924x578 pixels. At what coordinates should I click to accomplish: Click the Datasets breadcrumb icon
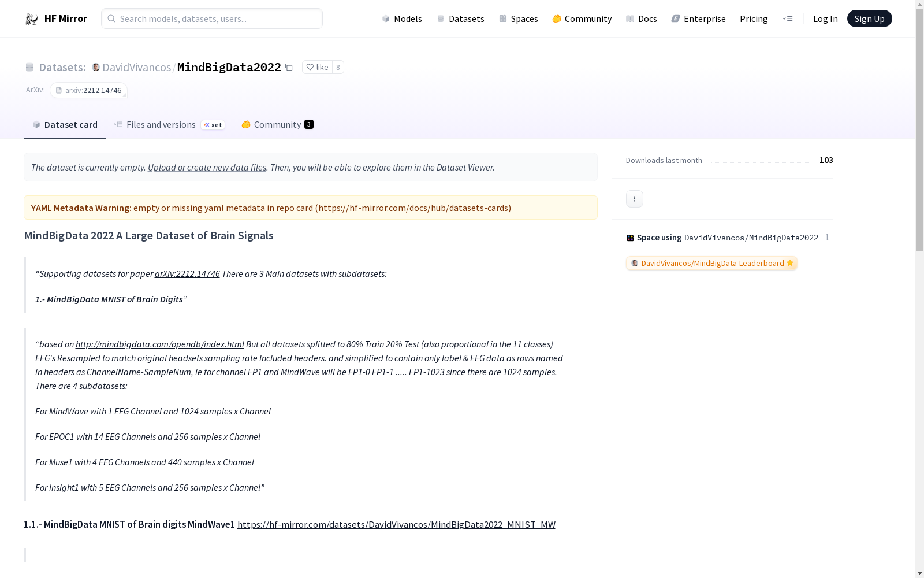pos(29,68)
